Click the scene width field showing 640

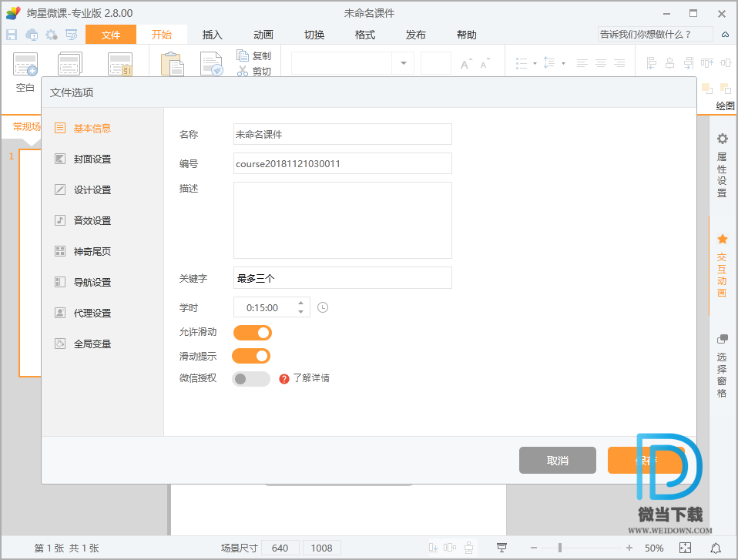point(280,548)
